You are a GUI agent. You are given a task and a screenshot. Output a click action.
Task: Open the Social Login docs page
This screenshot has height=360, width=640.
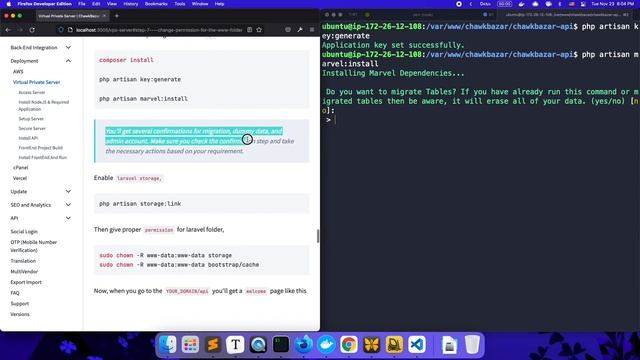(24, 231)
